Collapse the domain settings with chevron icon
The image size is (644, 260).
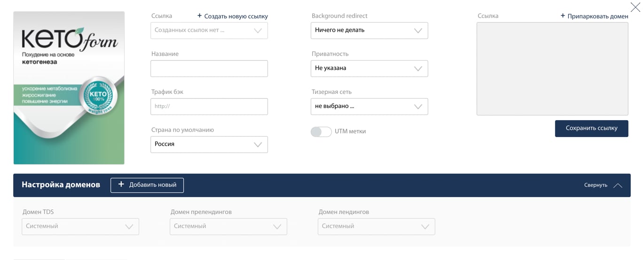[x=618, y=185]
